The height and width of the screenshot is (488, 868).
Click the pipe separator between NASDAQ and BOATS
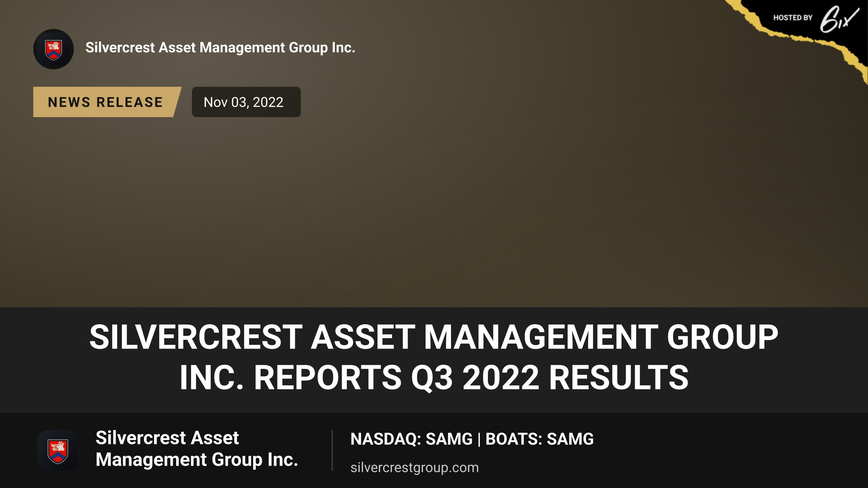479,439
